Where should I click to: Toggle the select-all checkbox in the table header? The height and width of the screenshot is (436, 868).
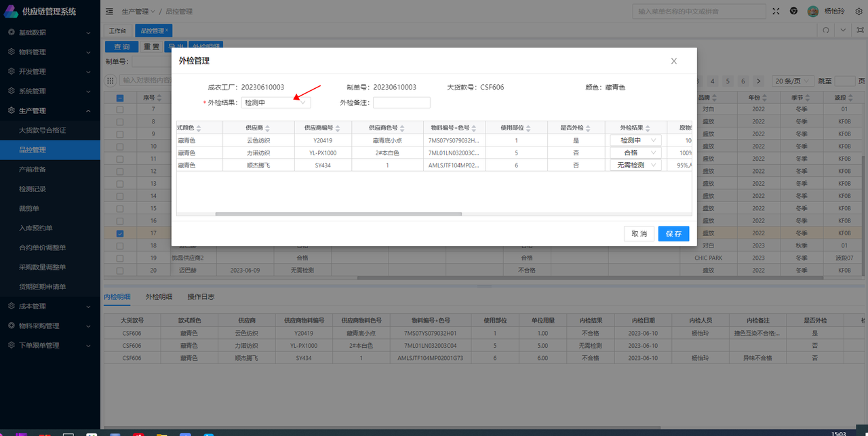pos(120,97)
